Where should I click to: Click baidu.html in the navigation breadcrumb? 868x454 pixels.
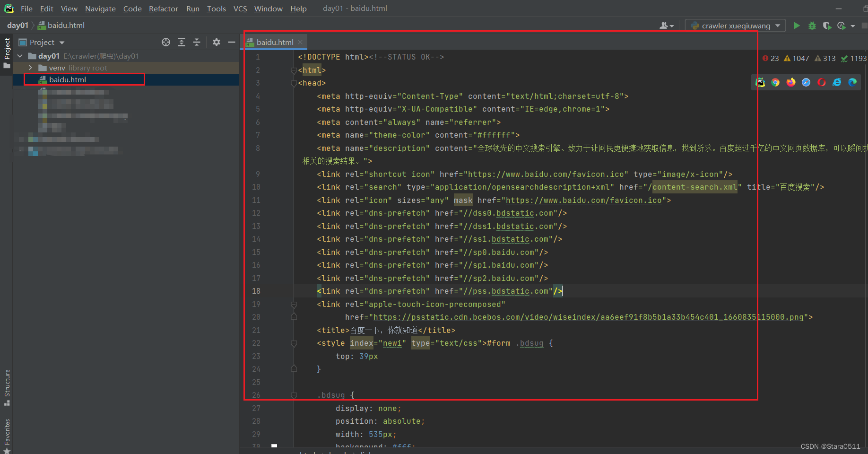point(61,25)
